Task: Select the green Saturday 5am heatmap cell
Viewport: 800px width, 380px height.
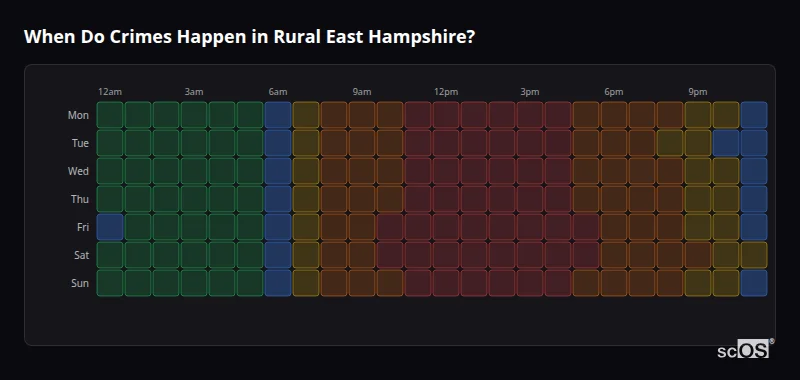Action: (x=250, y=255)
